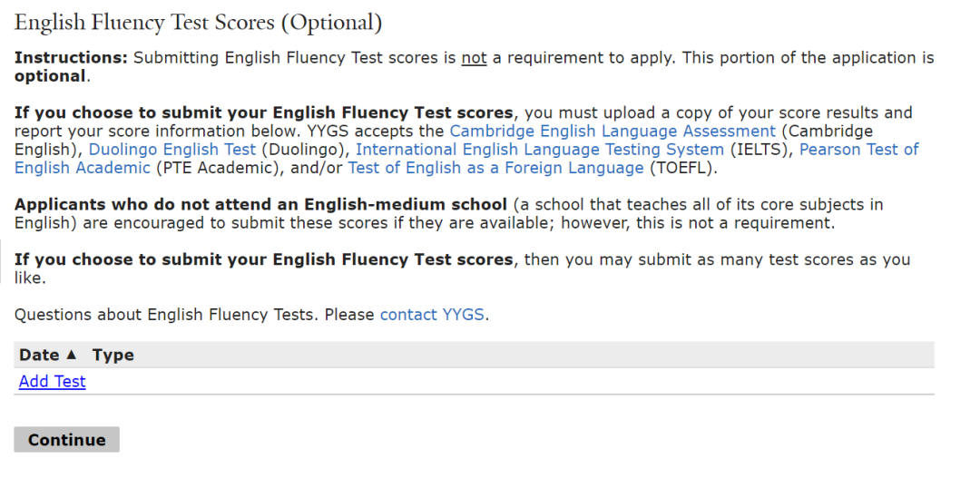Image resolution: width=980 pixels, height=478 pixels.
Task: Click the bold Instructions label
Action: (x=71, y=58)
